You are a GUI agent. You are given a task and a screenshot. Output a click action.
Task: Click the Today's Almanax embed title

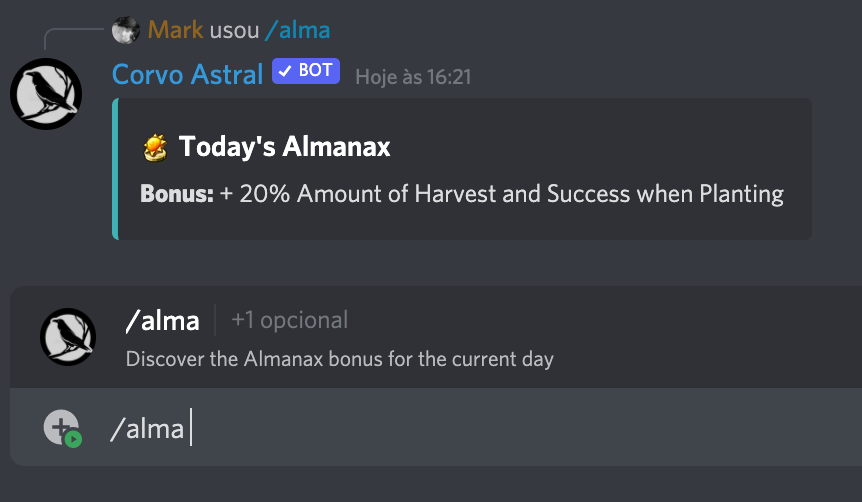pyautogui.click(x=285, y=148)
